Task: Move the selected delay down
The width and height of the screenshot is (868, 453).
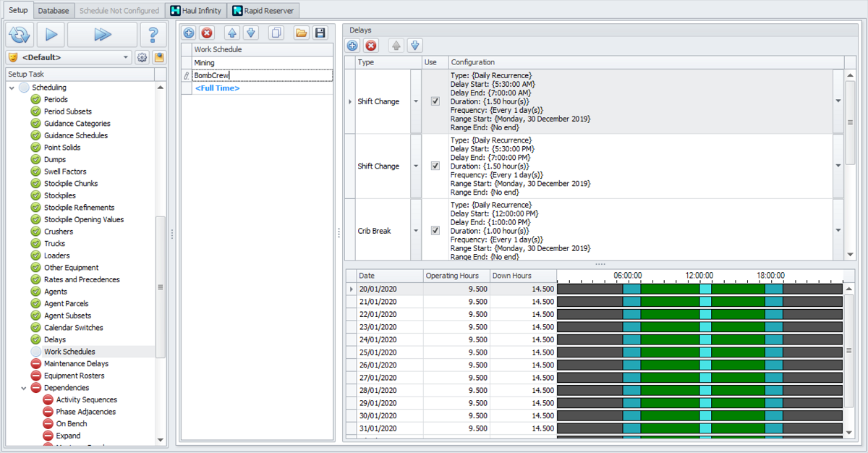Action: pyautogui.click(x=414, y=46)
